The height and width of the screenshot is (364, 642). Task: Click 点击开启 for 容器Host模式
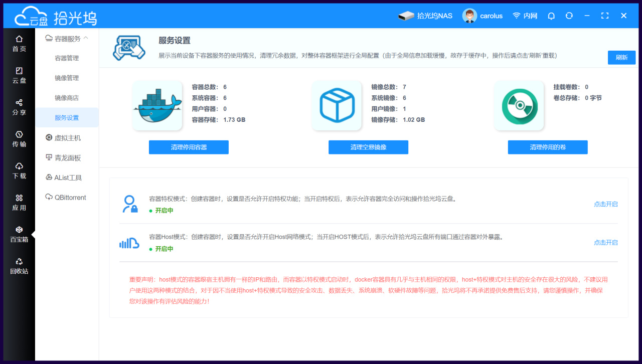coord(606,242)
